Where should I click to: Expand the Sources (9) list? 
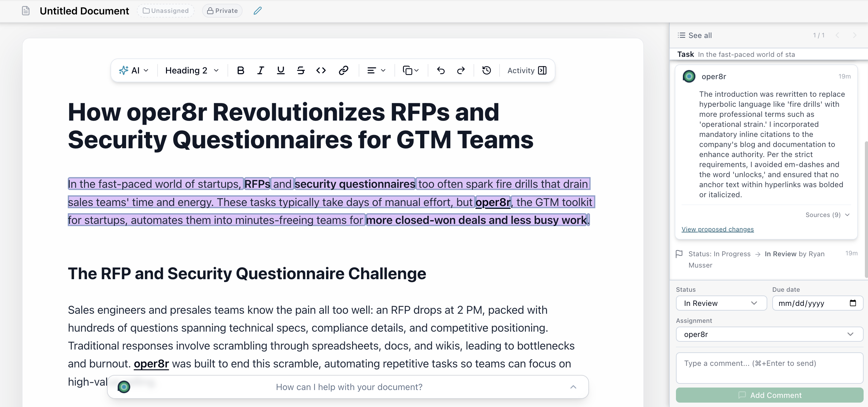tap(827, 215)
